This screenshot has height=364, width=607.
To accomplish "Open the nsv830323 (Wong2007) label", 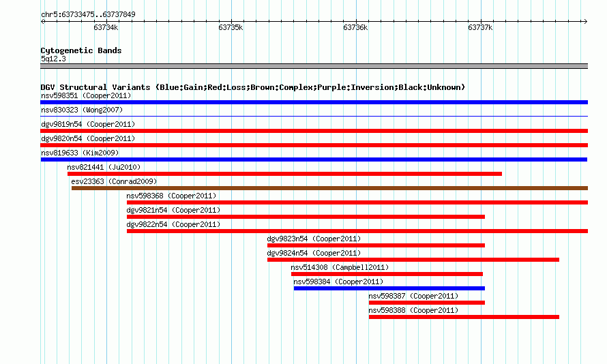I will pyautogui.click(x=82, y=110).
